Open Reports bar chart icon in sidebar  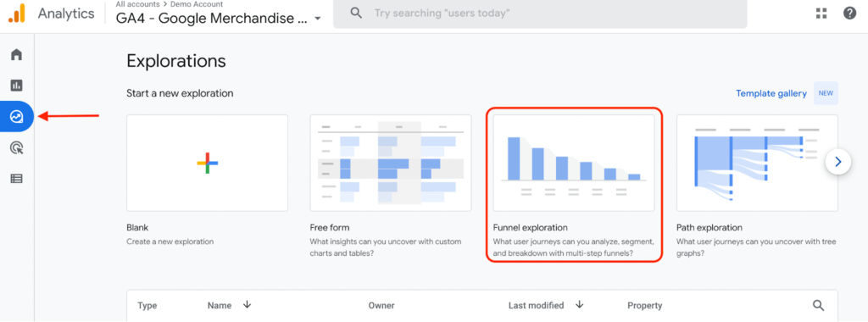[x=17, y=86]
